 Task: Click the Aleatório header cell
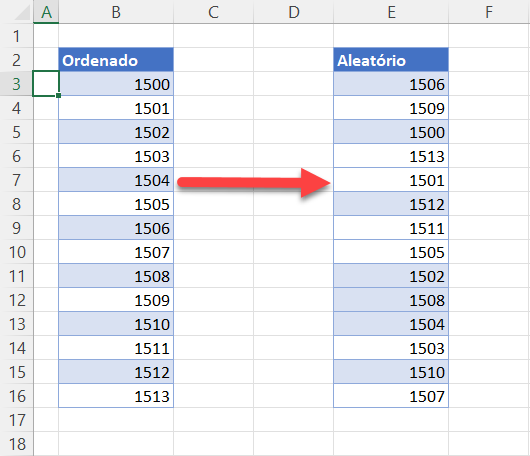[x=391, y=60]
